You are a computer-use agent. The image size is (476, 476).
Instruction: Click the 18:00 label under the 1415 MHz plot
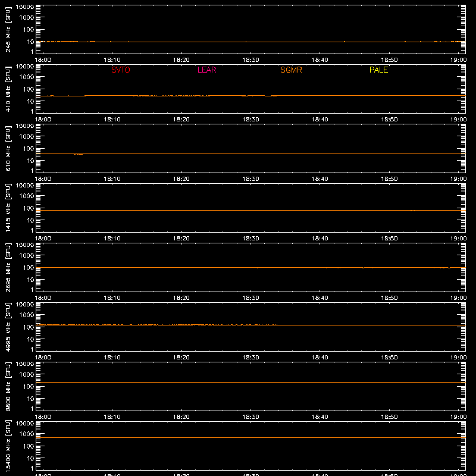pyautogui.click(x=43, y=239)
